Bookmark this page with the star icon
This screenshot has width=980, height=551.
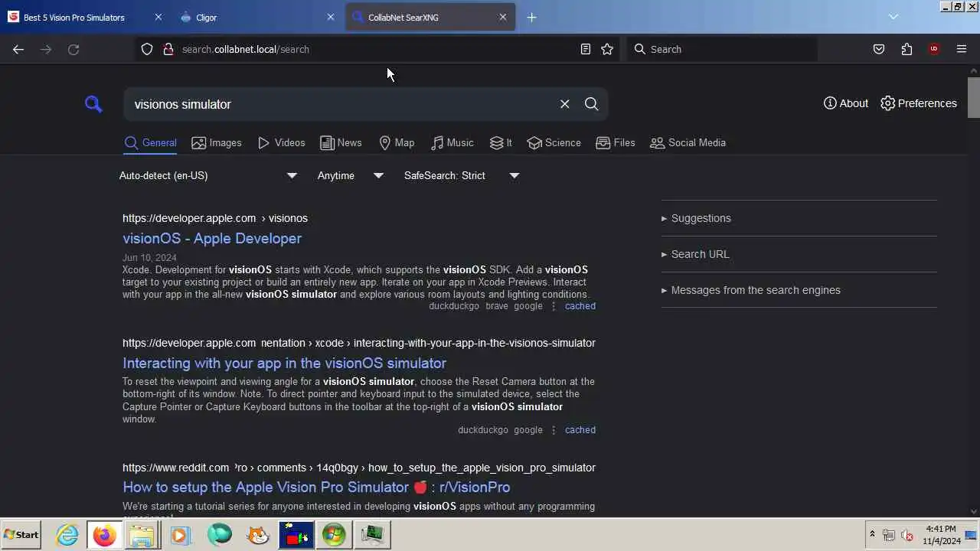pyautogui.click(x=607, y=49)
